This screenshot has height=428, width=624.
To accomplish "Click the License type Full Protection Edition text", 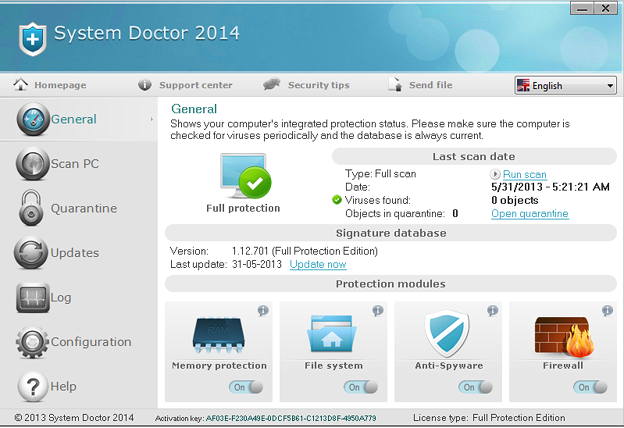I will click(489, 418).
